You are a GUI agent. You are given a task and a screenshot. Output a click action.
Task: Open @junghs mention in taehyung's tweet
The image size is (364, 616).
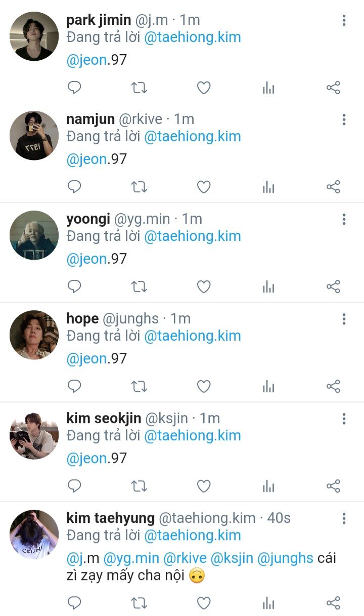pos(285,558)
